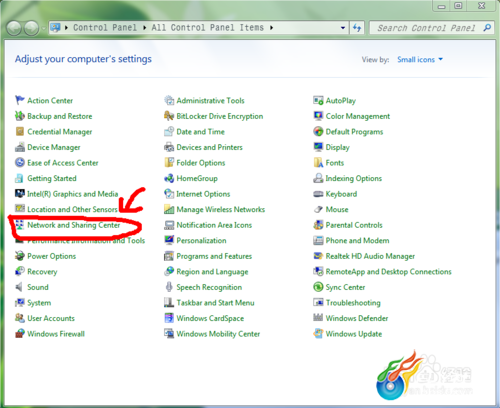This screenshot has height=408, width=500.
Task: Open the Troubleshooting link
Action: (353, 303)
